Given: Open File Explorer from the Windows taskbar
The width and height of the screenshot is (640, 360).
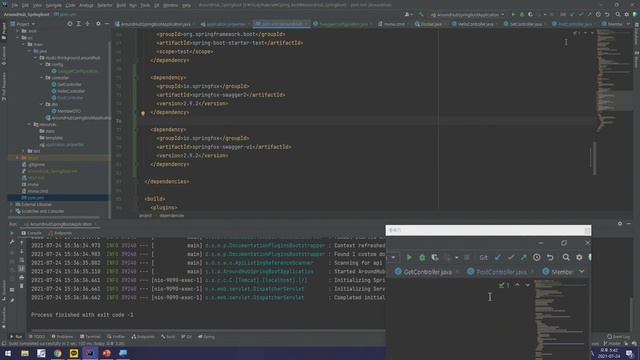Looking at the screenshot, I should click(x=25, y=353).
